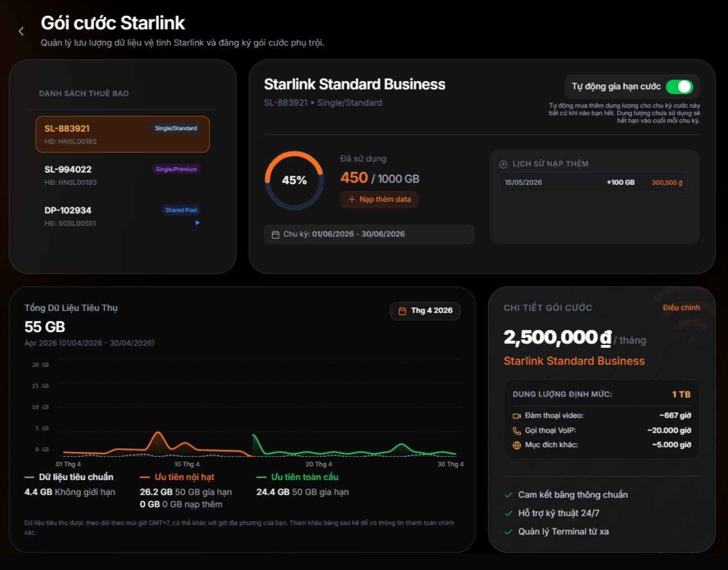Click the globe icon beside Mục đích khác

(517, 445)
